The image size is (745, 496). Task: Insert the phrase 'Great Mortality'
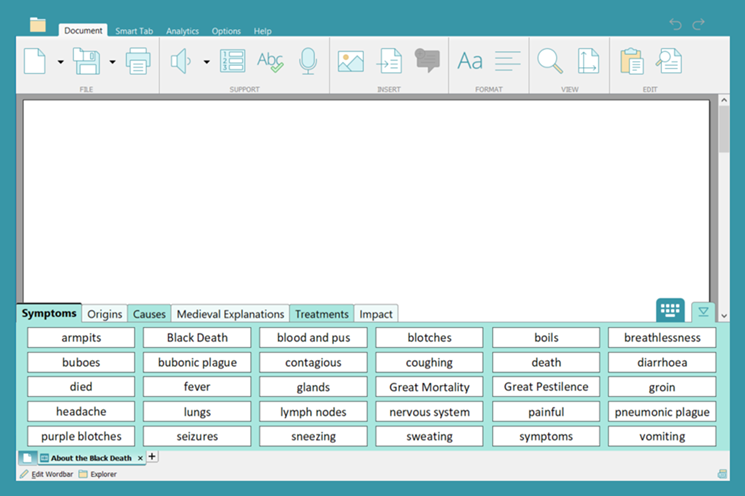(430, 387)
